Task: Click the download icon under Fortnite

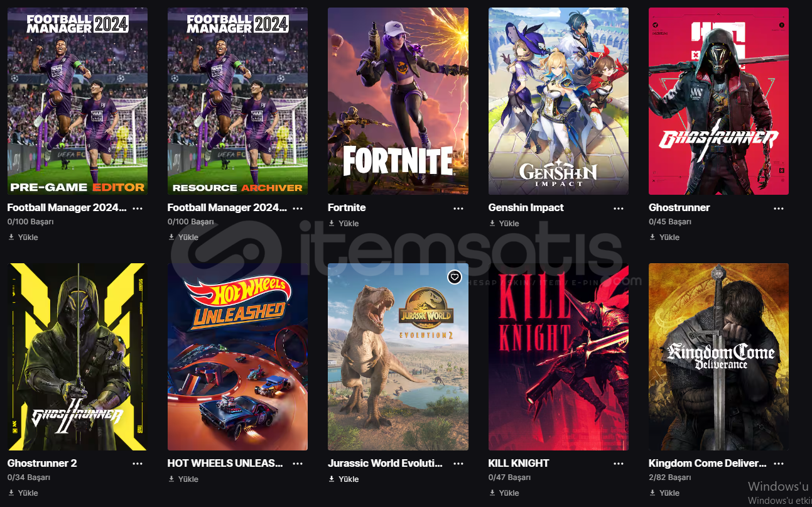Action: pos(332,223)
